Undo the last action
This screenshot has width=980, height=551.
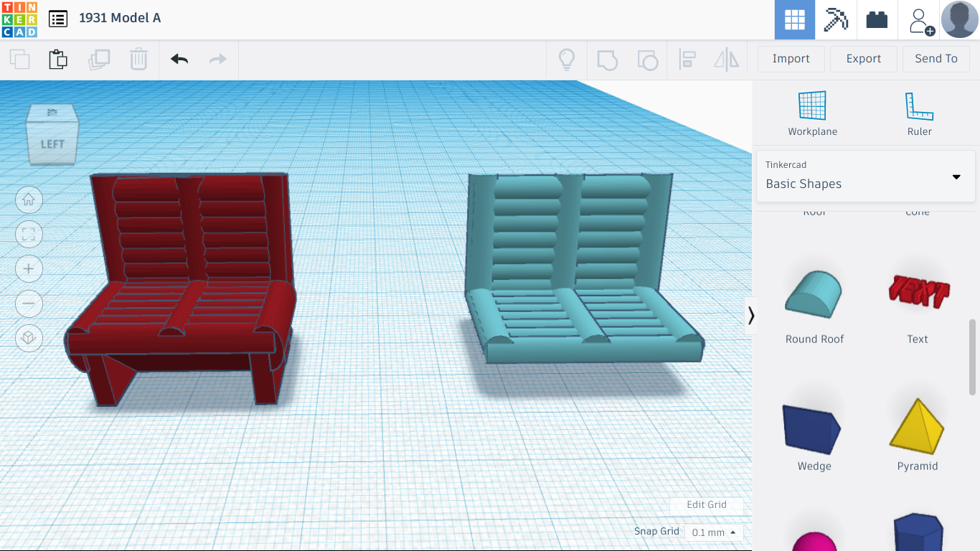[x=179, y=59]
